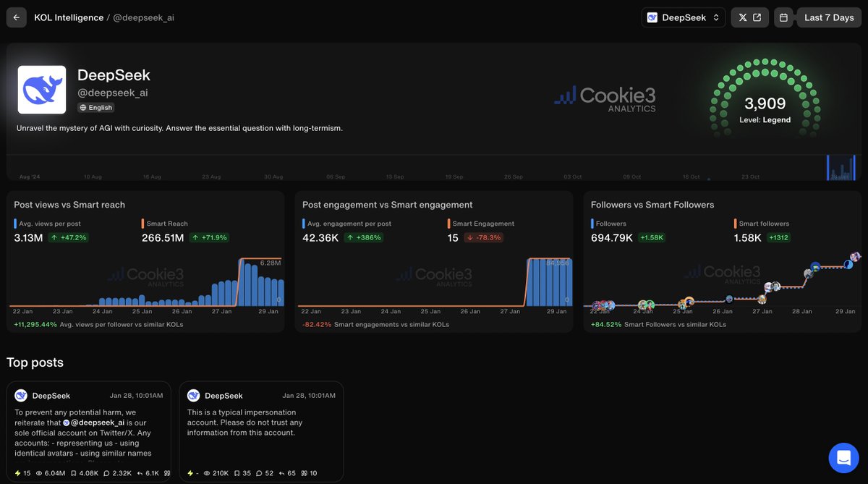Click the bookmark icon showing 35
868x484 pixels.
(237, 473)
